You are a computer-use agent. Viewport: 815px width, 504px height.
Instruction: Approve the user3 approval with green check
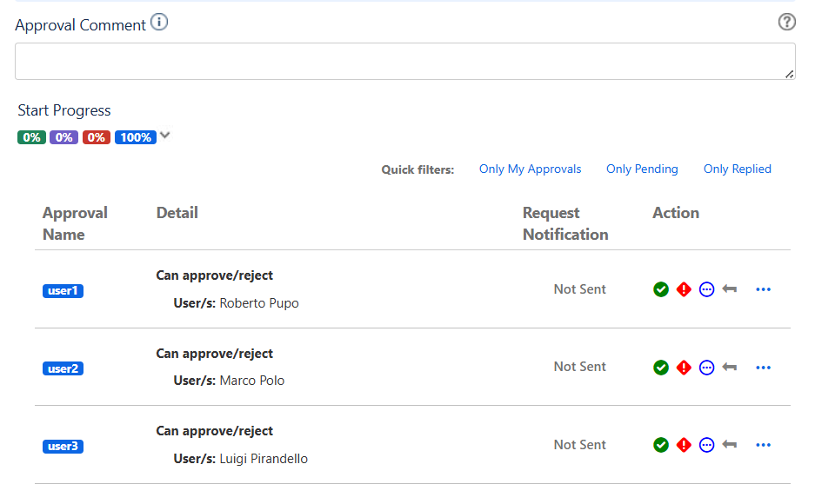click(x=661, y=445)
